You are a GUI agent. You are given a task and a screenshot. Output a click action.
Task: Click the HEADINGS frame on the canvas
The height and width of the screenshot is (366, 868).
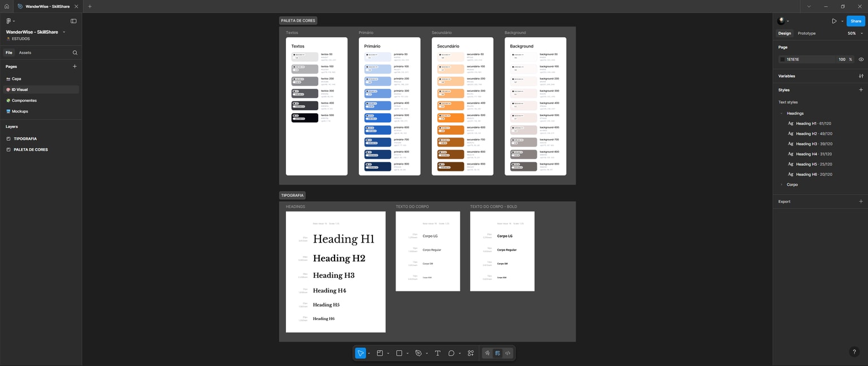click(x=336, y=272)
